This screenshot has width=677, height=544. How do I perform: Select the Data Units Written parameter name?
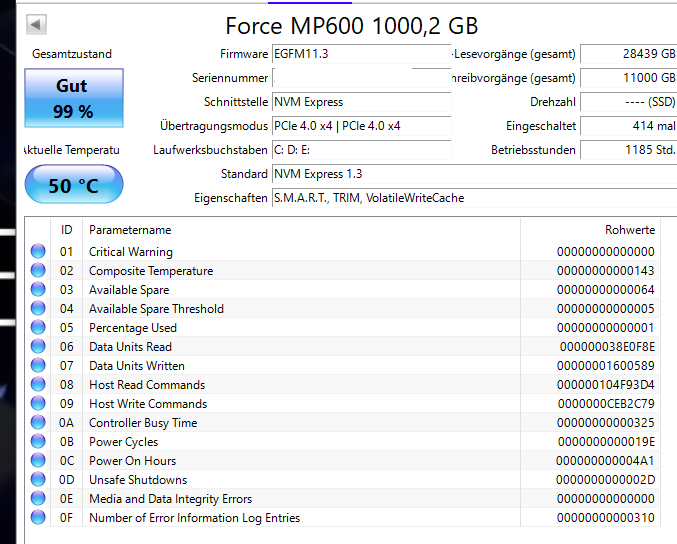137,366
